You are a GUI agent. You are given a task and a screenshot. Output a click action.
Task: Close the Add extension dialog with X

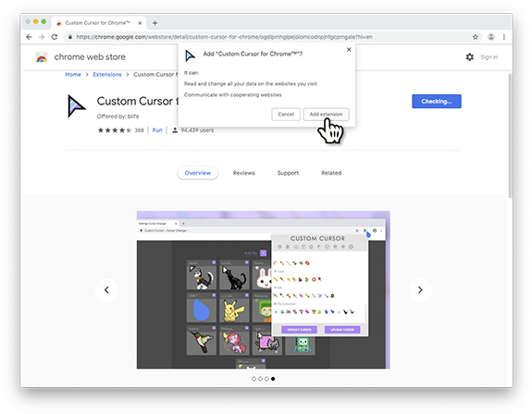pos(349,50)
